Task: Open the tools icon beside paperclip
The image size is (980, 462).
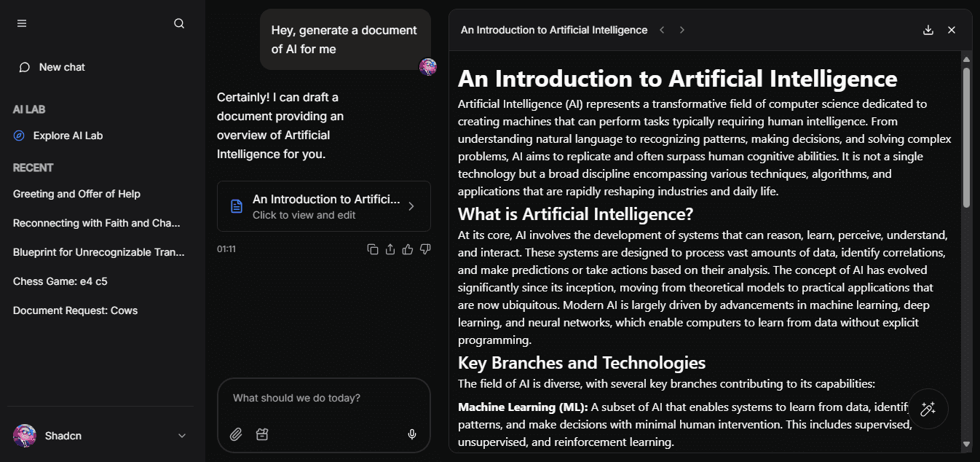Action: (x=262, y=434)
